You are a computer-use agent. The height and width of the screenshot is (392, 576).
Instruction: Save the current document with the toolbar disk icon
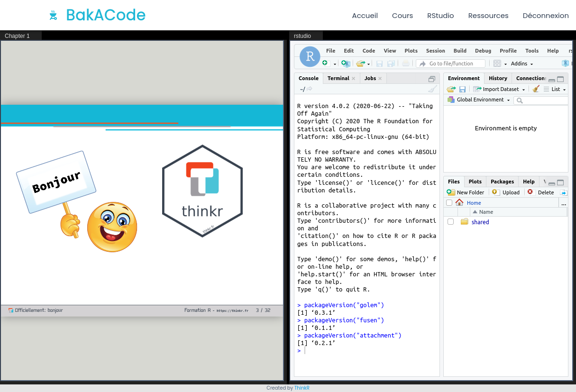[379, 64]
